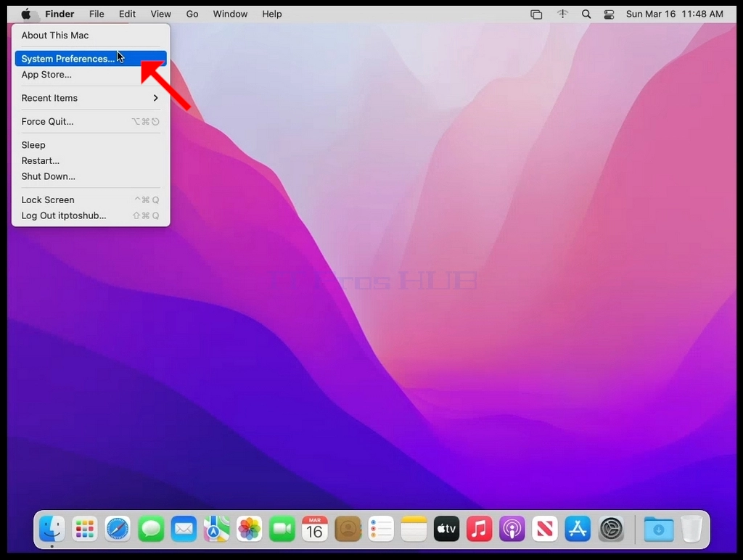Image resolution: width=743 pixels, height=560 pixels.
Task: Open Reminders app in the Dock
Action: click(381, 529)
